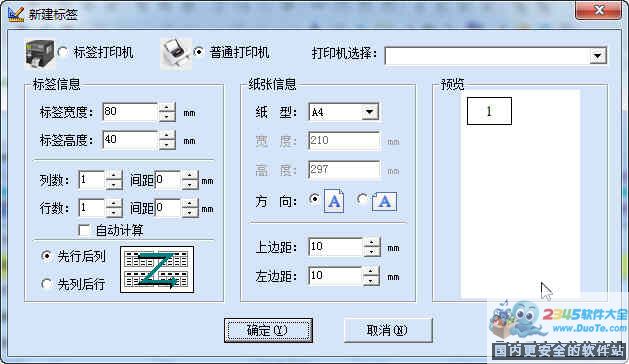Select the 先行后列 radio option
The image size is (629, 364).
tap(47, 256)
